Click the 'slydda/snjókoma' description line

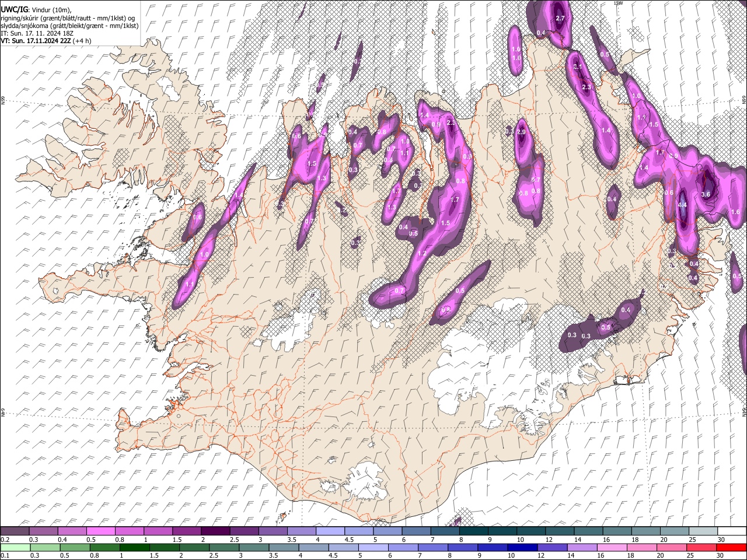[69, 26]
